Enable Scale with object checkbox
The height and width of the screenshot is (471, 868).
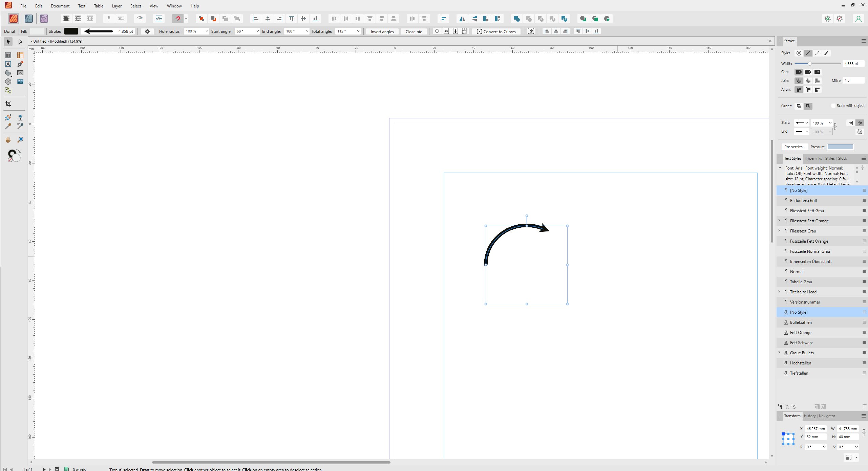pyautogui.click(x=833, y=106)
